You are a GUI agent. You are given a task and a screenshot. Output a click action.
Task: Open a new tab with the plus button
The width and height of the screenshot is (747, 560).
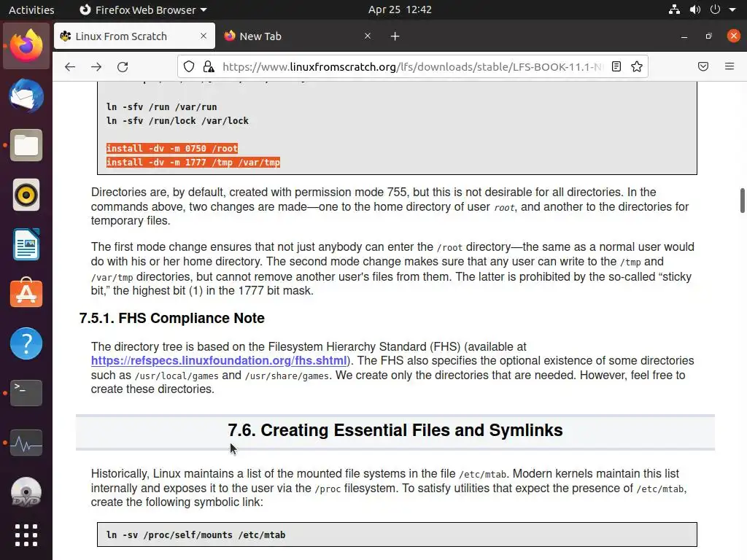(395, 36)
